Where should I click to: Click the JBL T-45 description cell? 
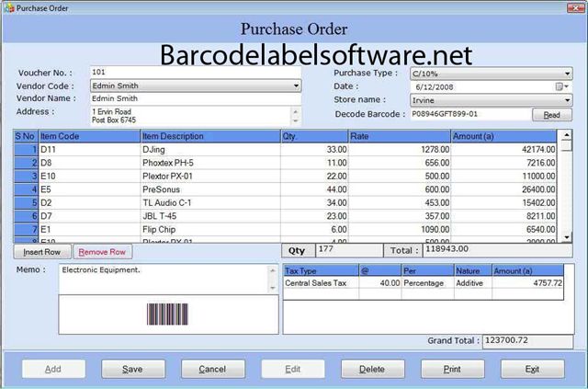pyautogui.click(x=210, y=216)
